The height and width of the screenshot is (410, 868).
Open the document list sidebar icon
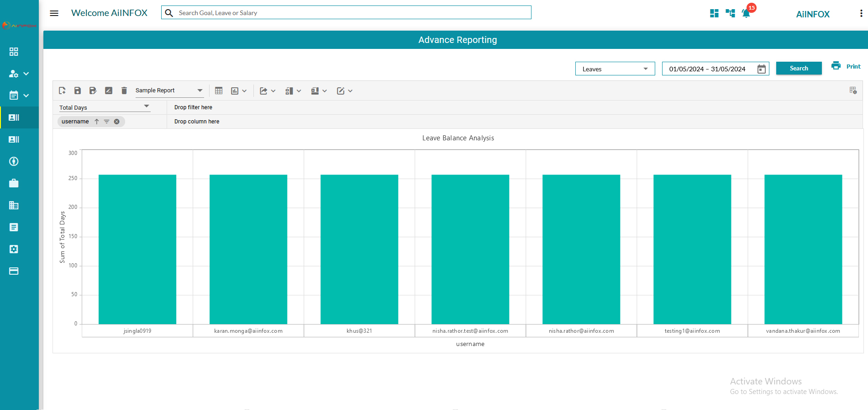(14, 227)
